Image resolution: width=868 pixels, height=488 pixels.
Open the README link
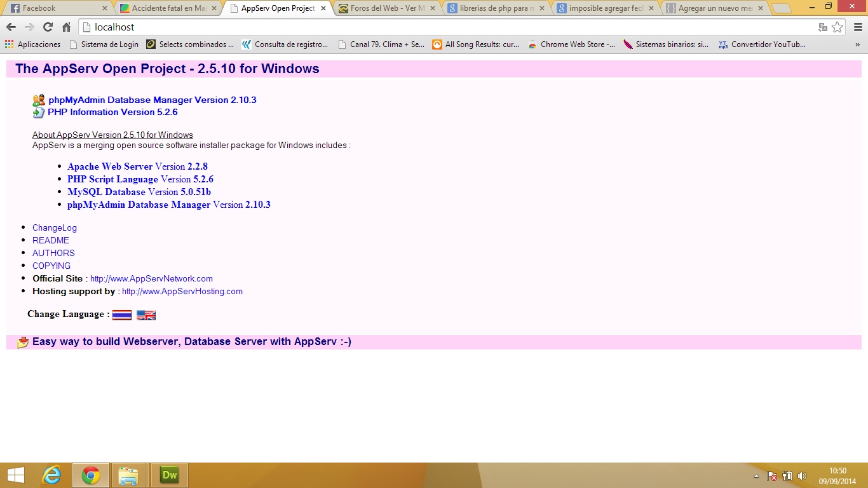tap(51, 240)
